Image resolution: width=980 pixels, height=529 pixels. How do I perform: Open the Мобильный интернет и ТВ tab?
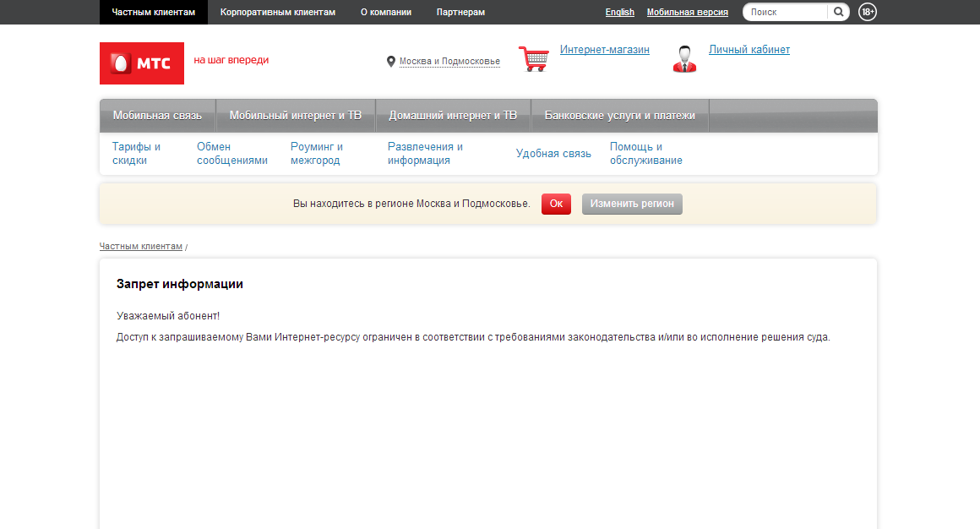[x=295, y=116]
